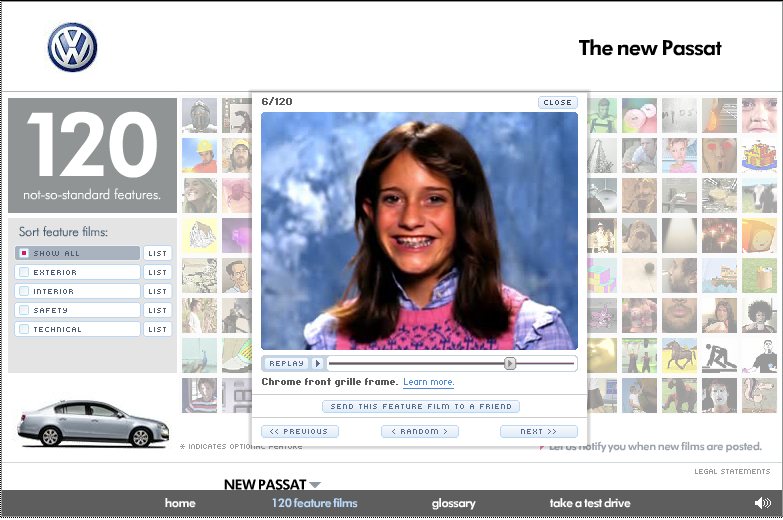
Task: Open the sandcastle thumbnail
Action: pos(759,155)
